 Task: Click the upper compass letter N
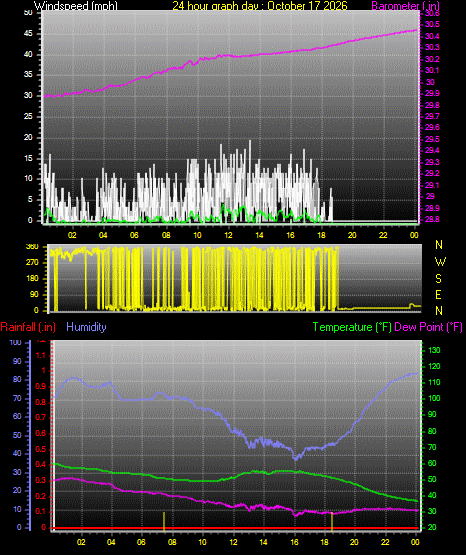point(439,245)
